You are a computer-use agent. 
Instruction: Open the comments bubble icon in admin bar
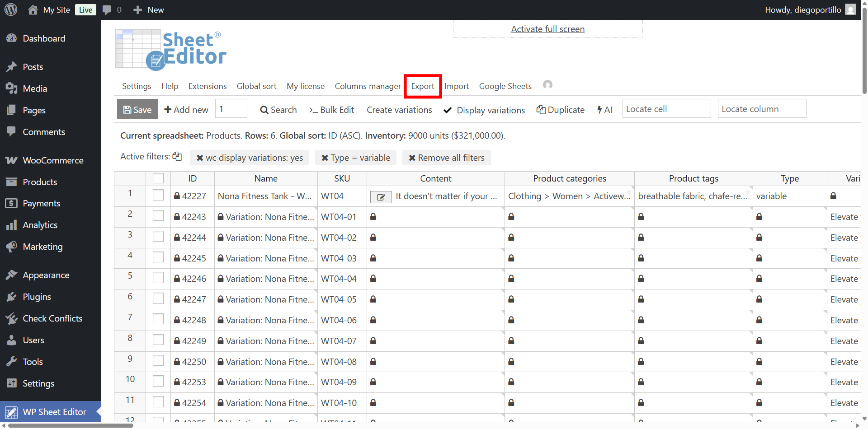[x=107, y=10]
